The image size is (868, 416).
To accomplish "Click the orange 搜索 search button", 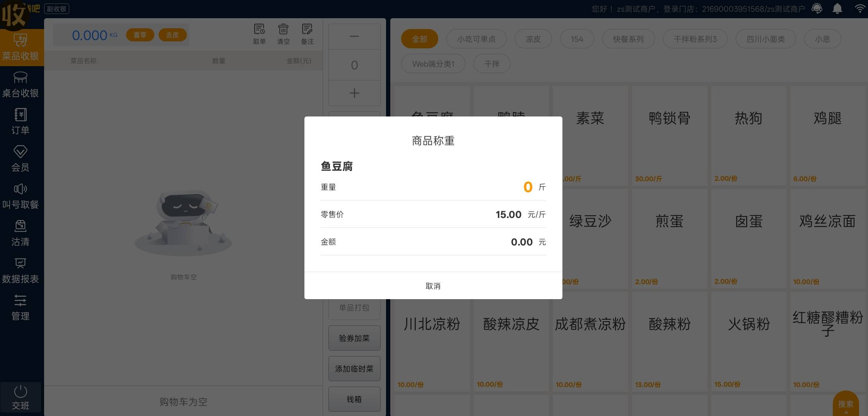I will point(846,404).
